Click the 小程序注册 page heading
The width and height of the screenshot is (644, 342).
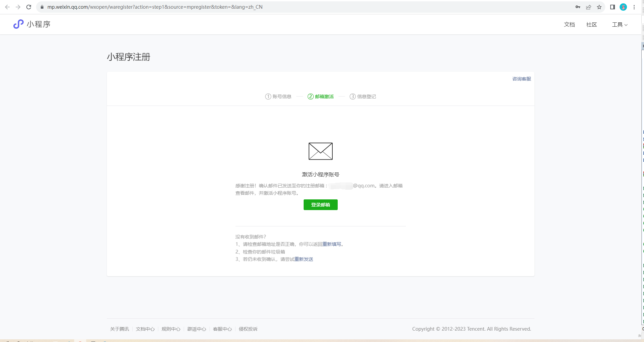(129, 57)
